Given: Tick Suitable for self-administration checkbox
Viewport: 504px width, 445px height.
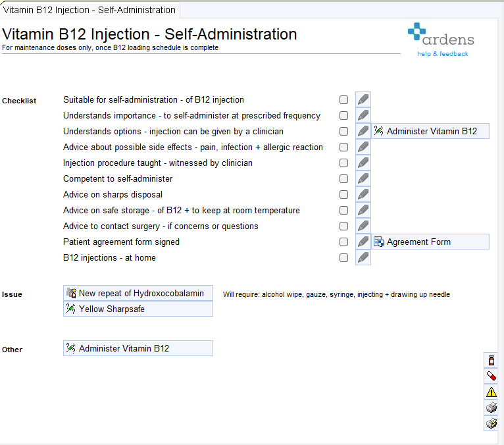Looking at the screenshot, I should click(343, 100).
